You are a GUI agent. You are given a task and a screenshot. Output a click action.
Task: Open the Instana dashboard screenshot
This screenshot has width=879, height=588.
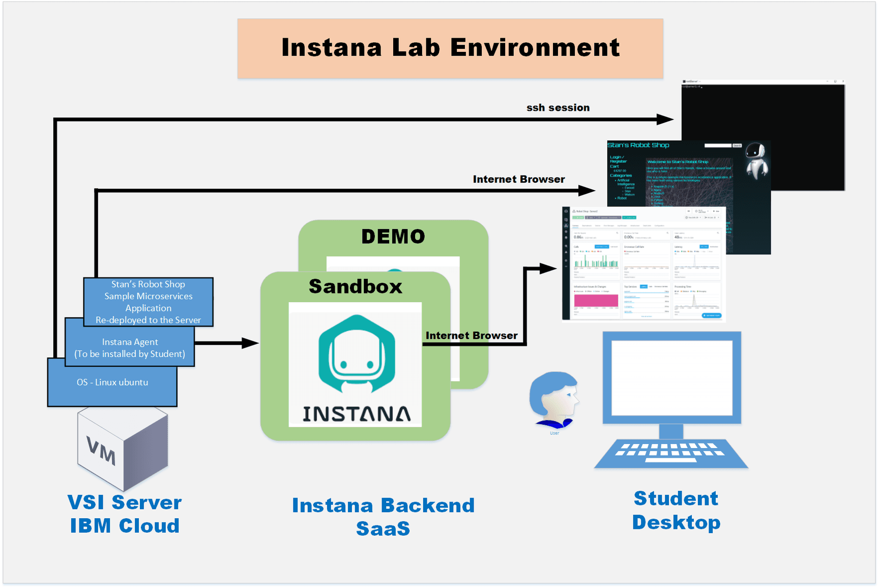[643, 264]
